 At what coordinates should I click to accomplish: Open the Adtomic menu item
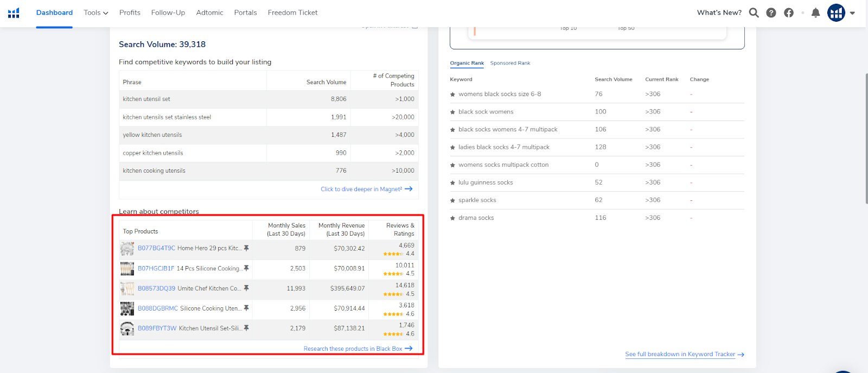(209, 12)
